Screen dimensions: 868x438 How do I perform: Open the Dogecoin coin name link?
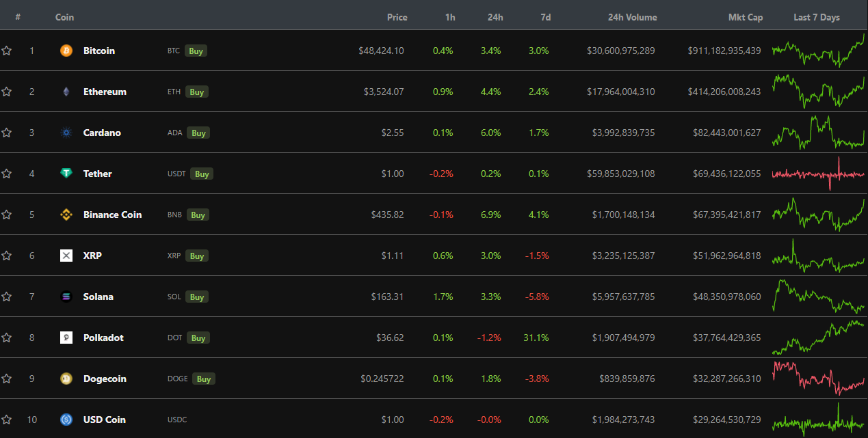(x=105, y=379)
